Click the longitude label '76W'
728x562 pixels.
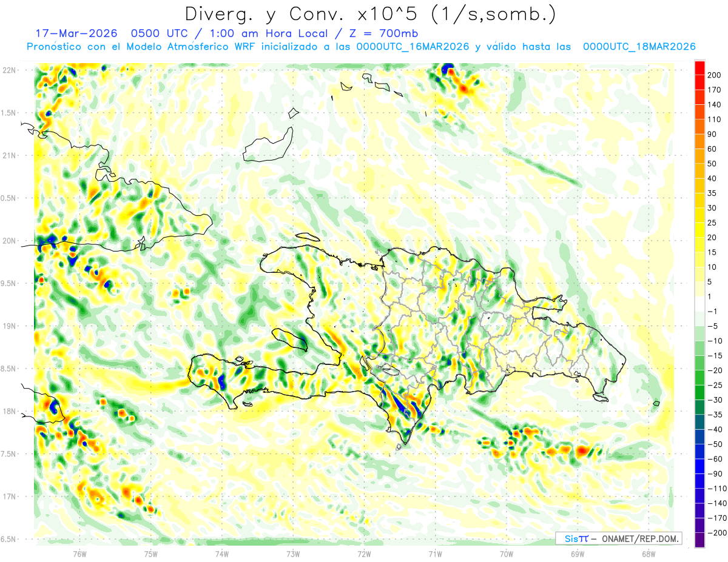coord(79,554)
